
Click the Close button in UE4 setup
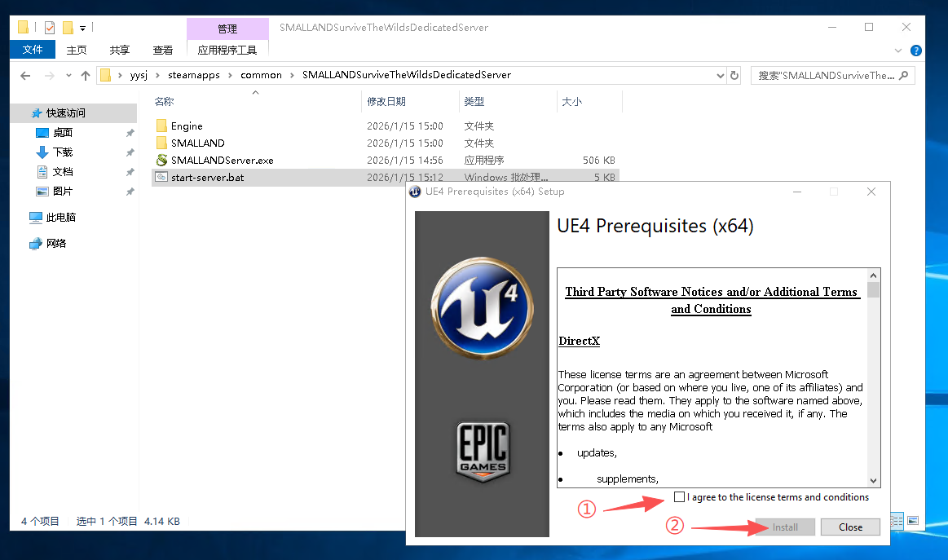(x=850, y=527)
